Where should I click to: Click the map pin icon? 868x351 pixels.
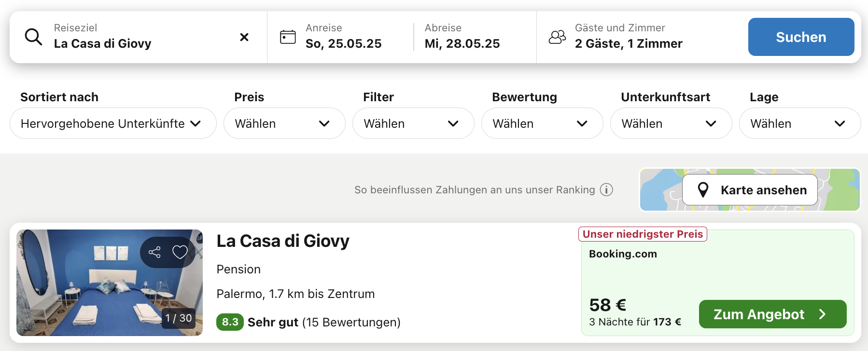pos(703,190)
